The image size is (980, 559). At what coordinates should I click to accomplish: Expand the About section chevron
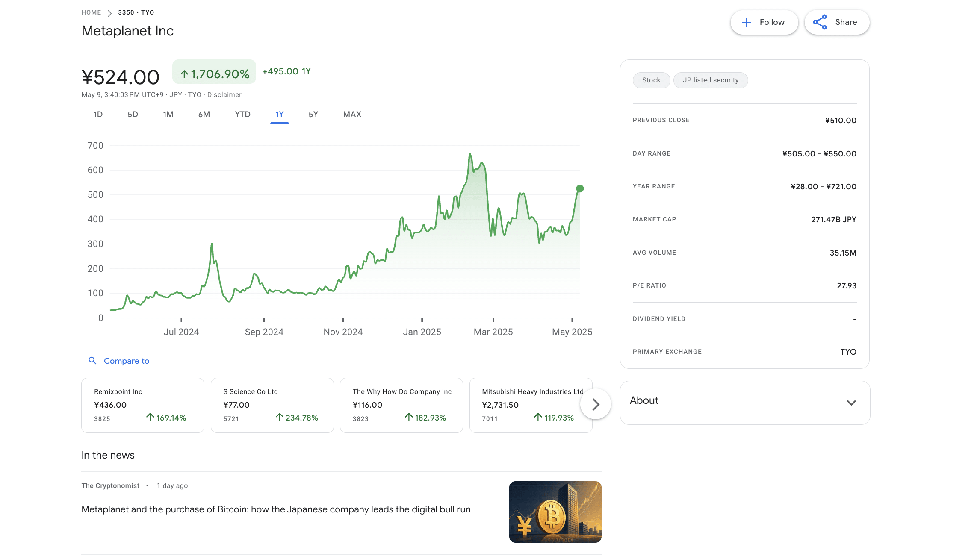851,403
